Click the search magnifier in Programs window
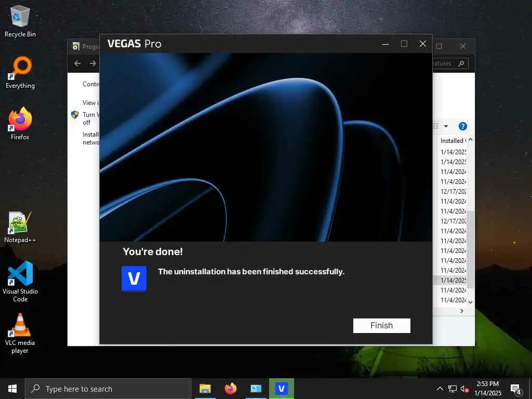The height and width of the screenshot is (399, 532). pos(461,63)
